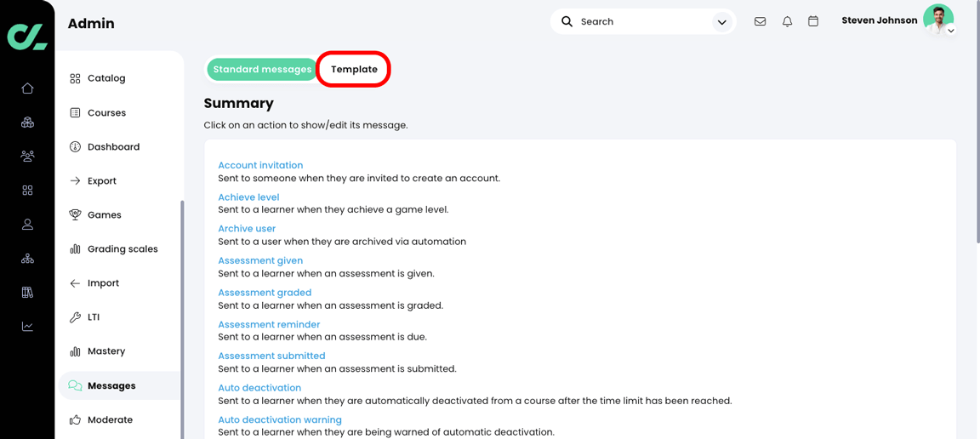Click the LTI label in Admin menu
Image resolution: width=980 pixels, height=439 pixels.
pyautogui.click(x=94, y=317)
